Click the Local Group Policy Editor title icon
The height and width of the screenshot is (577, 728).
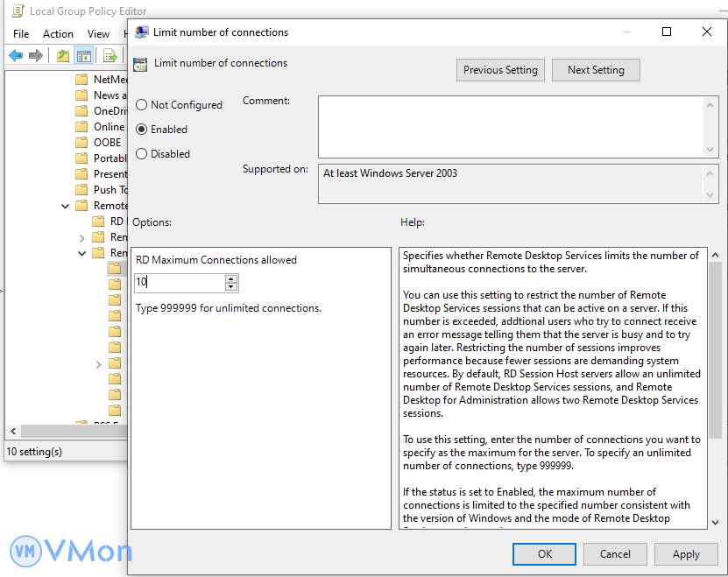tap(18, 11)
